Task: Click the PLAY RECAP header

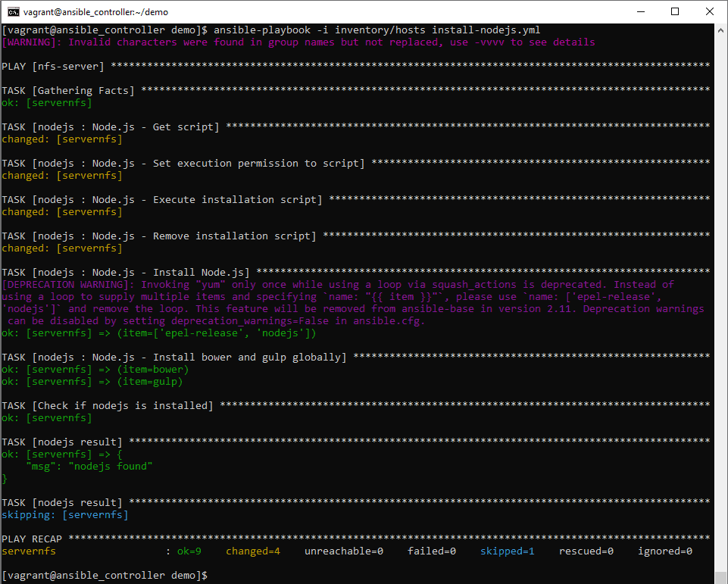Action: 33,539
